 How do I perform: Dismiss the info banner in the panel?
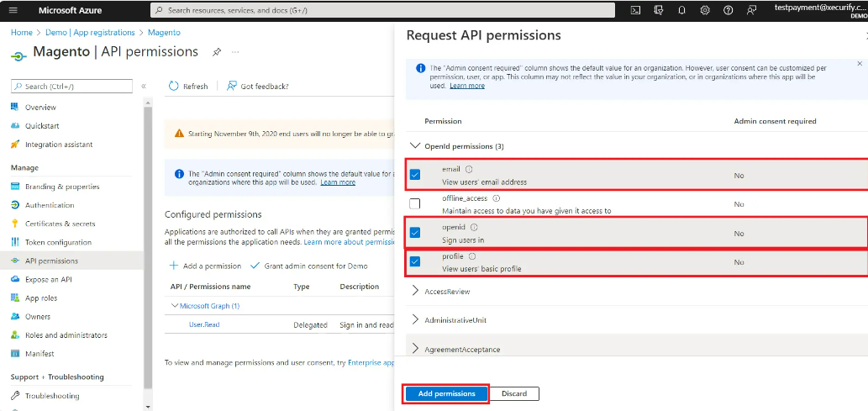click(860, 64)
